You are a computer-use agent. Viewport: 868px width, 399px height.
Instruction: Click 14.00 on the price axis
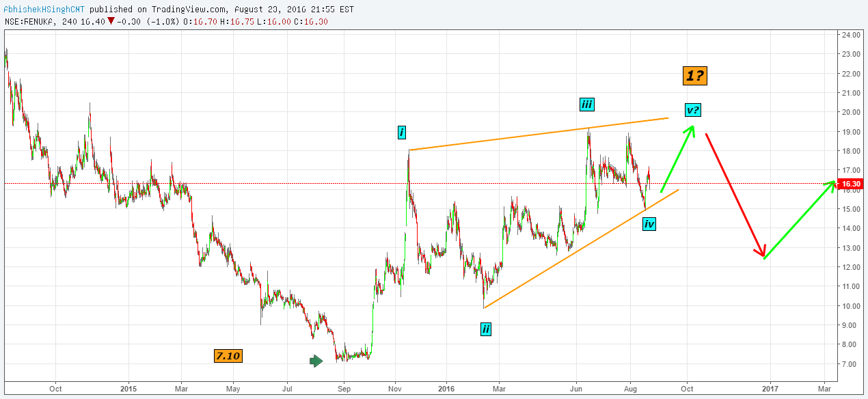[851, 229]
